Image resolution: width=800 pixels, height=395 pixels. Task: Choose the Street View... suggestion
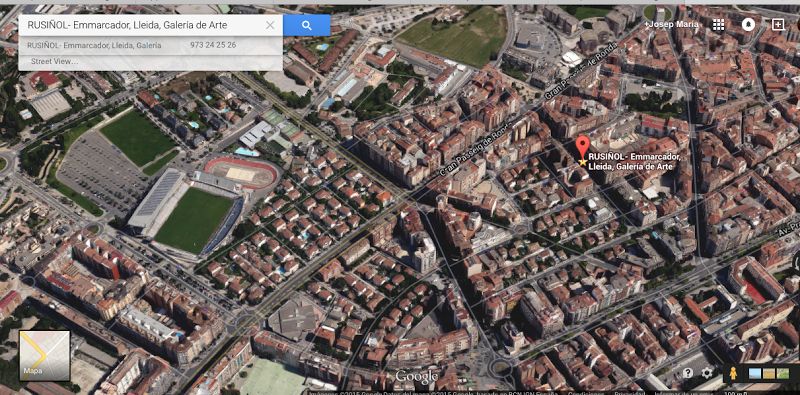(151, 61)
